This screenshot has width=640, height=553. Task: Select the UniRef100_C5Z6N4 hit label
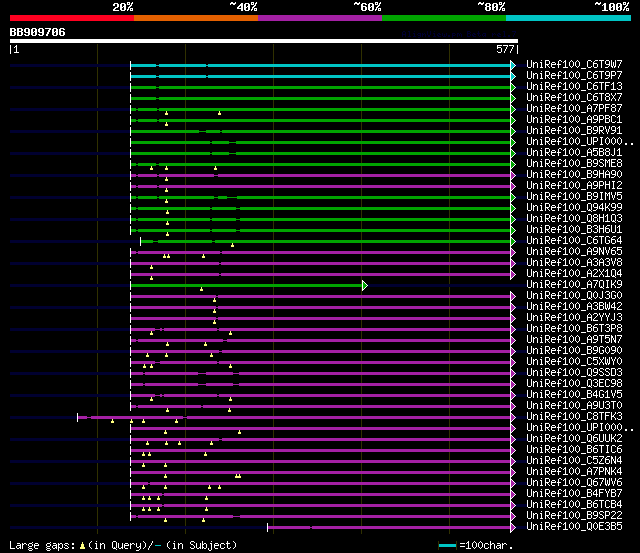pos(574,461)
